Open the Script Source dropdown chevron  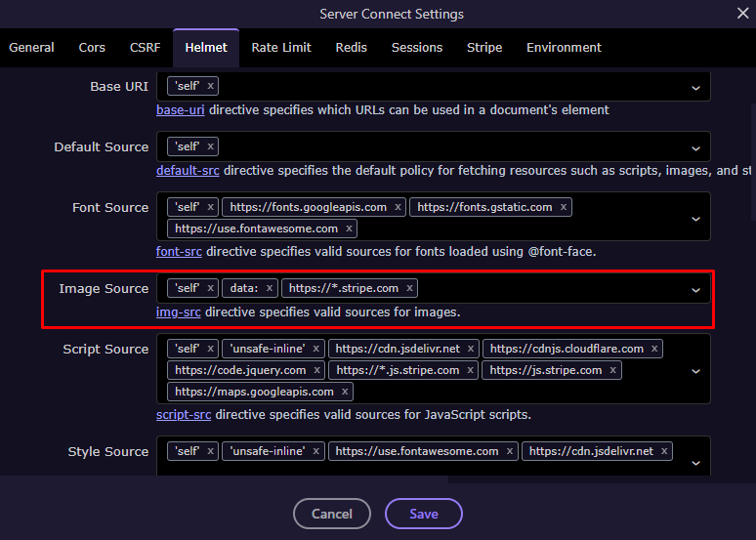[695, 370]
